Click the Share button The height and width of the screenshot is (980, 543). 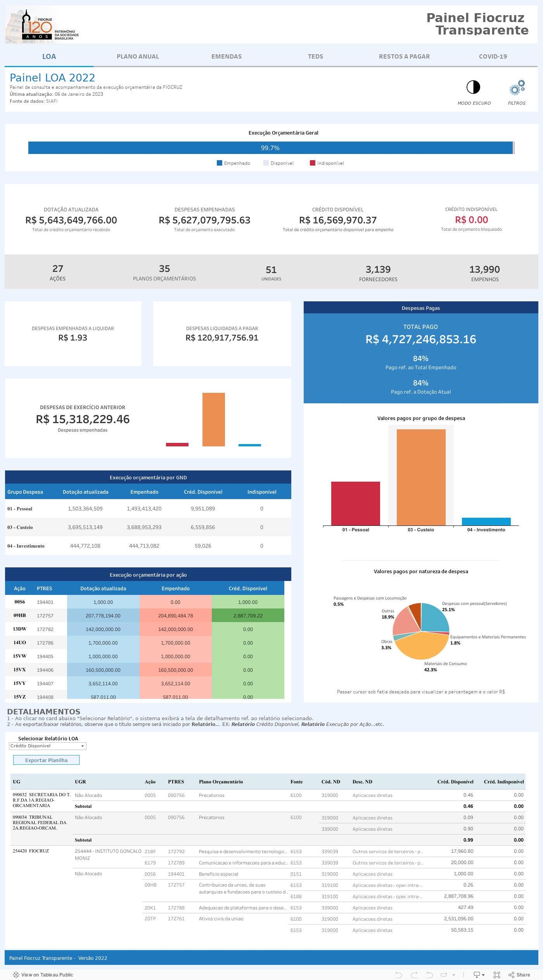519,975
